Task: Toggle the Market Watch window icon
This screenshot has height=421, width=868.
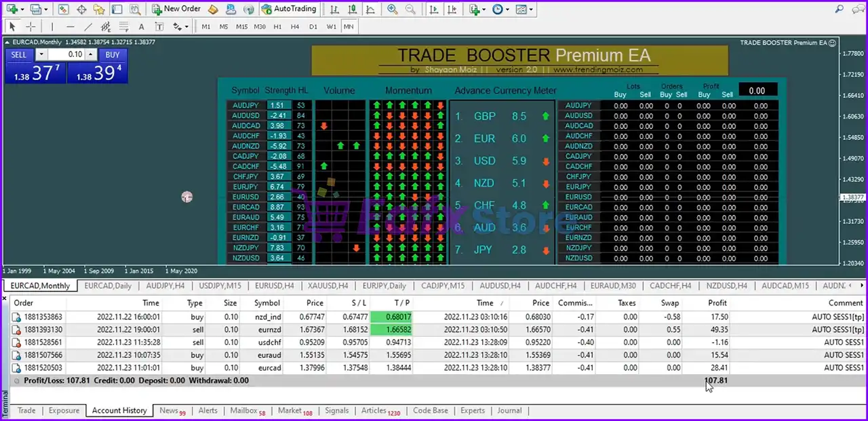Action: coord(63,9)
